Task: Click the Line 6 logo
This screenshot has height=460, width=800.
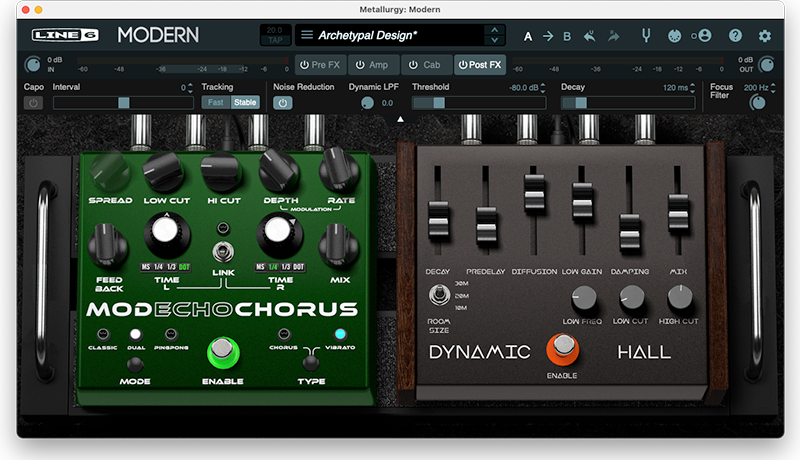Action: point(65,35)
